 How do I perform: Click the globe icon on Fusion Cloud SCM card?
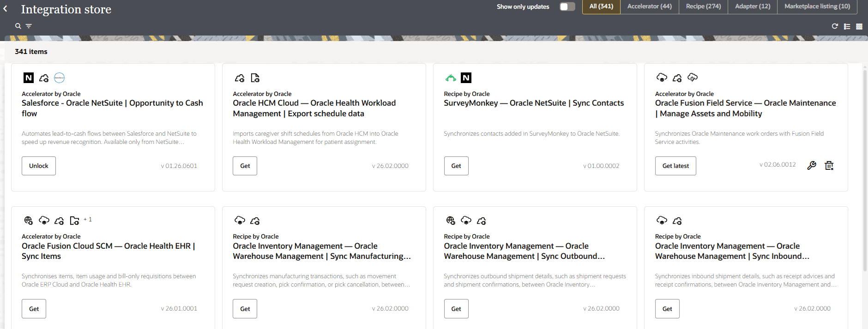(29, 221)
